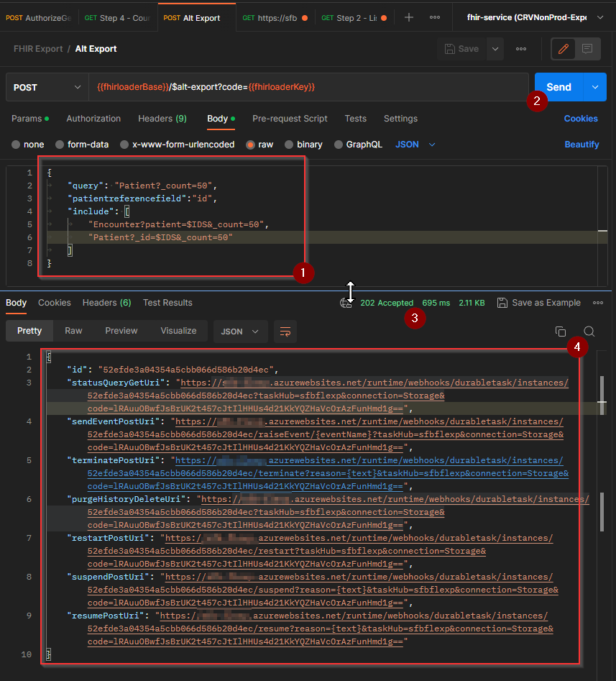Switch to the Step 2 - Li tab
Screen dimensions: 616x681
click(354, 18)
